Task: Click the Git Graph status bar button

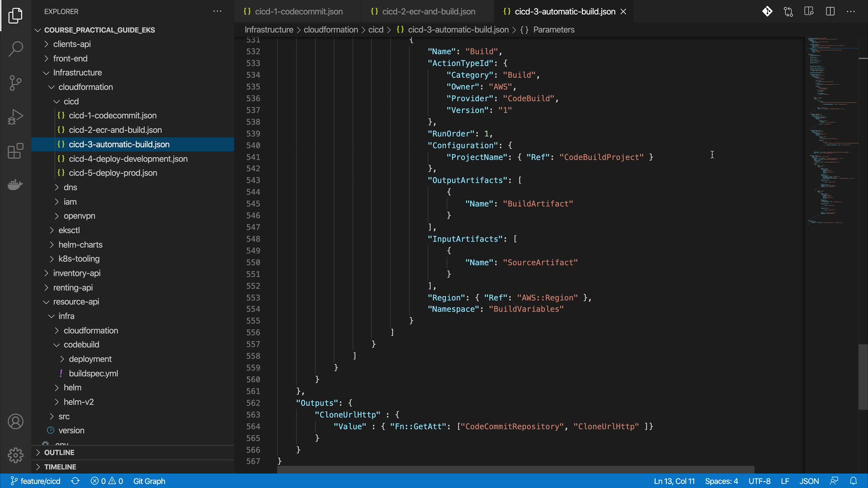Action: point(149,481)
